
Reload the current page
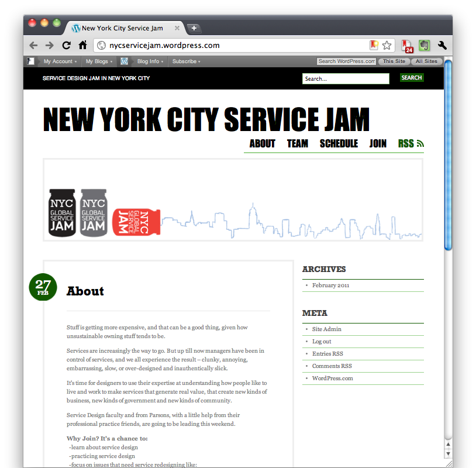(x=66, y=45)
